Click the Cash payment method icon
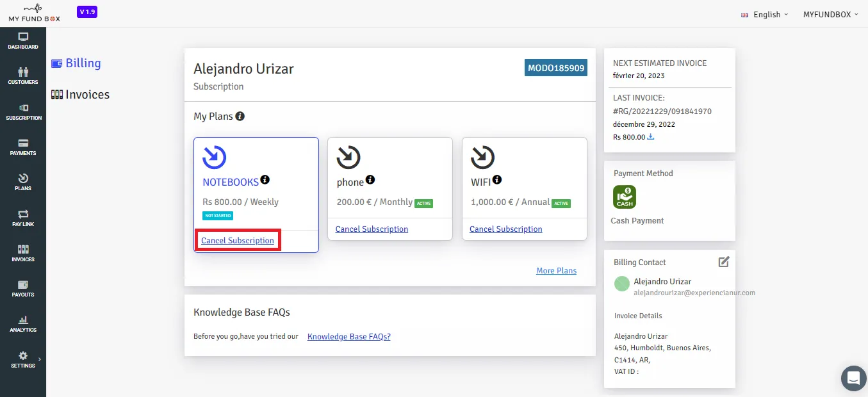The width and height of the screenshot is (868, 397). [x=625, y=197]
